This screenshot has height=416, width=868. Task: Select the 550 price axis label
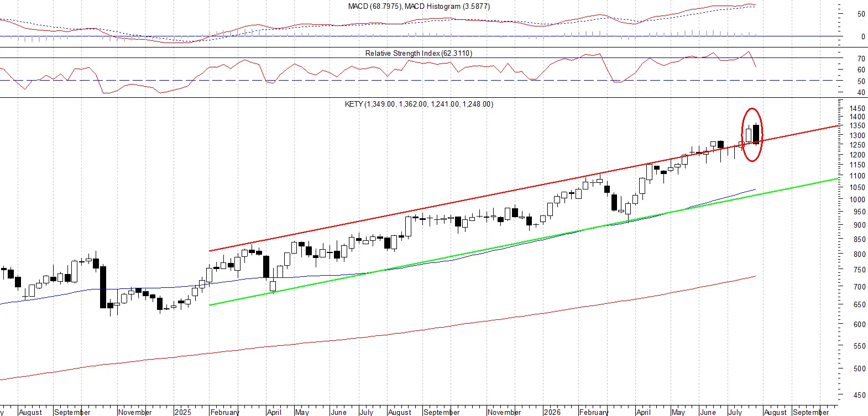pos(860,346)
